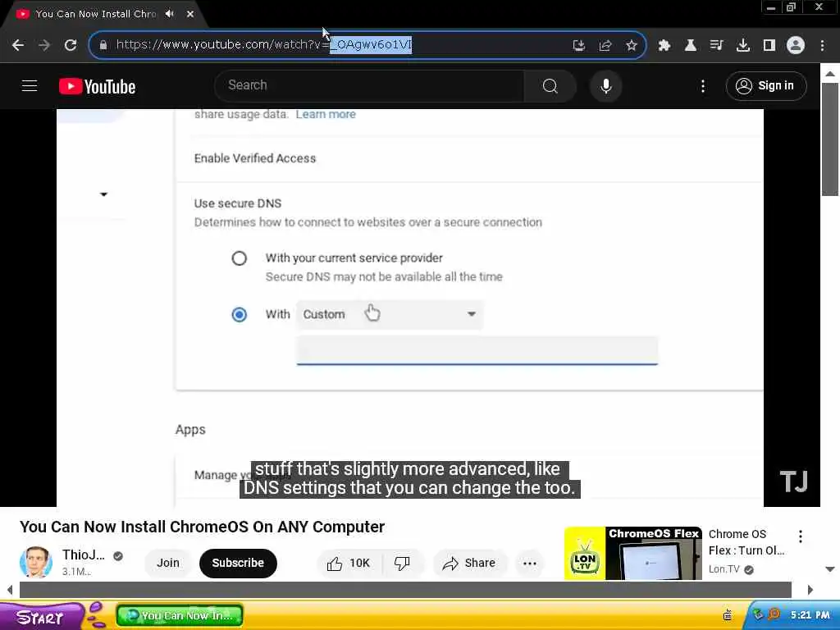Select the 'With Custom' radio button
Screen dimensions: 840x630
click(x=239, y=314)
